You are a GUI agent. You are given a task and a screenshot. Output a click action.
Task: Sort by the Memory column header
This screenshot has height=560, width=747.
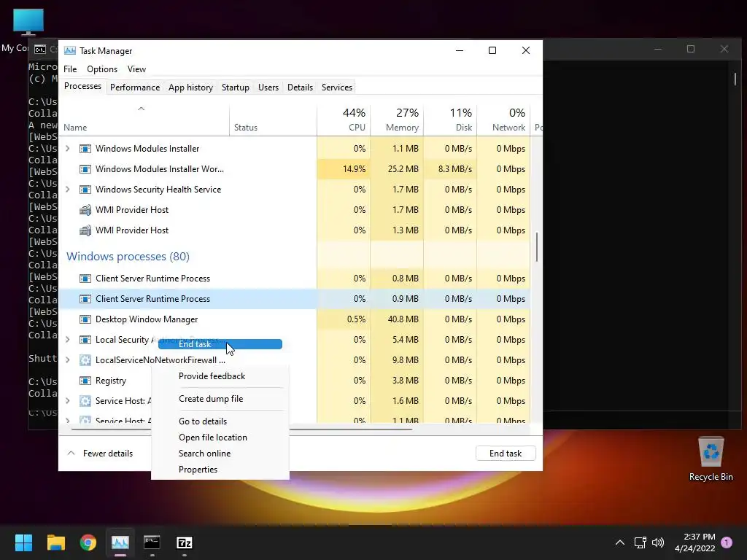point(397,120)
